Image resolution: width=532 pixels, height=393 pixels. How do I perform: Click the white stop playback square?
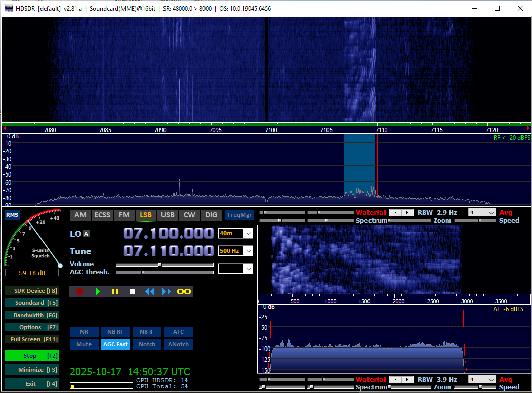(132, 291)
